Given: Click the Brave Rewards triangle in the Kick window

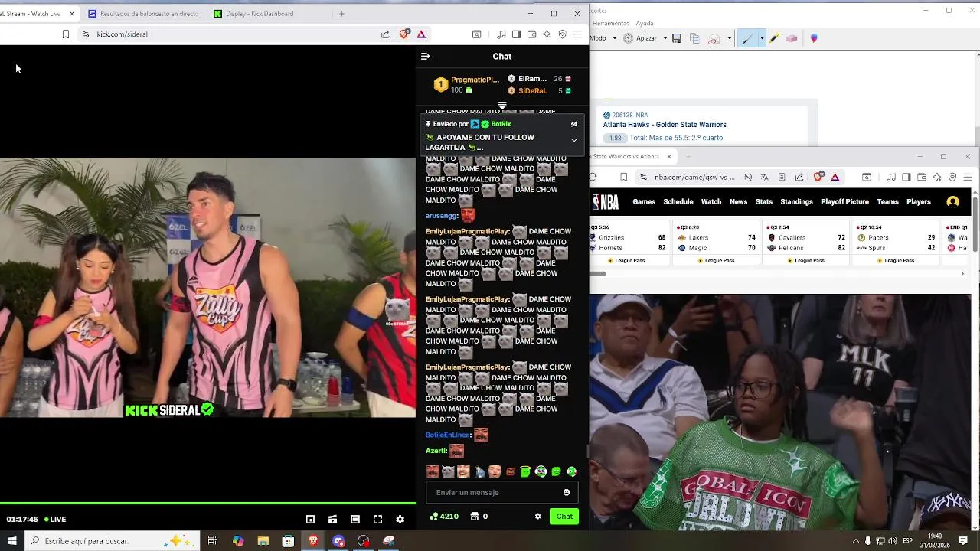Looking at the screenshot, I should click(x=421, y=34).
